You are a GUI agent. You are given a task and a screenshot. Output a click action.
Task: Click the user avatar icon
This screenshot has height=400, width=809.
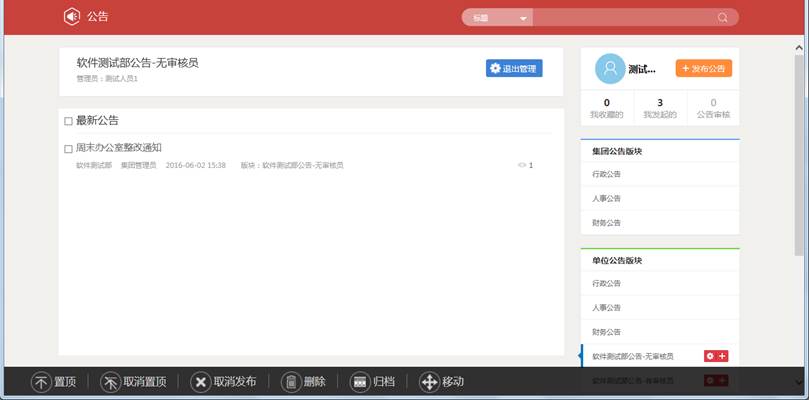pos(609,69)
